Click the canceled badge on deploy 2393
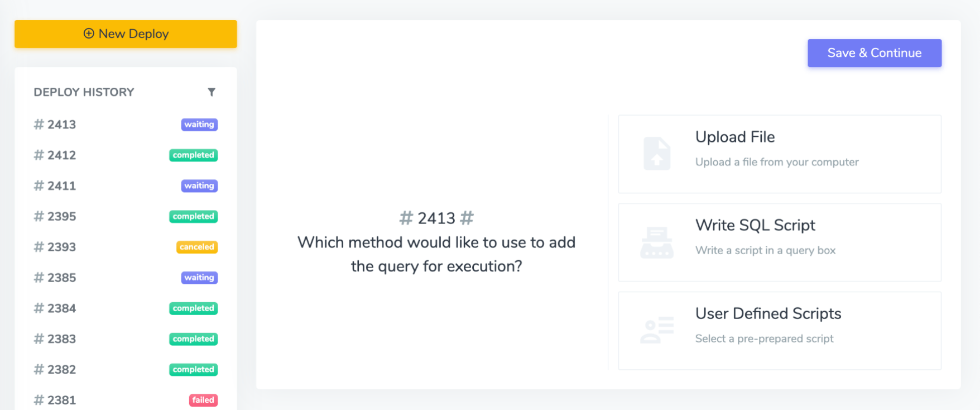980x410 pixels. (196, 247)
